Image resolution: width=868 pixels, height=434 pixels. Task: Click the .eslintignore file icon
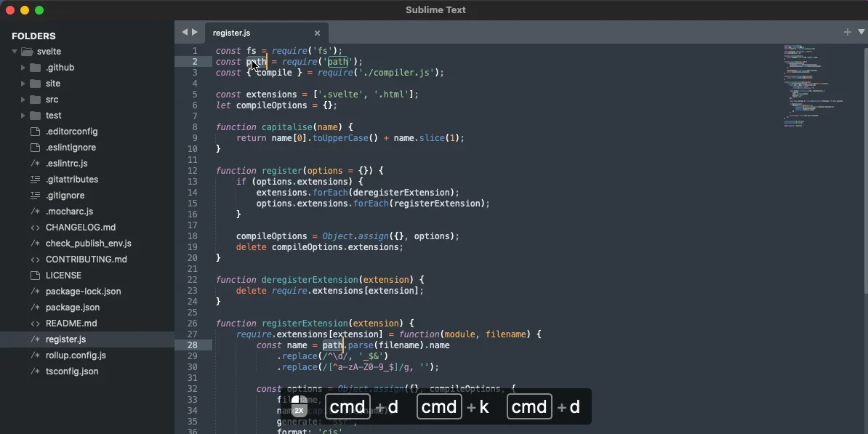(36, 148)
